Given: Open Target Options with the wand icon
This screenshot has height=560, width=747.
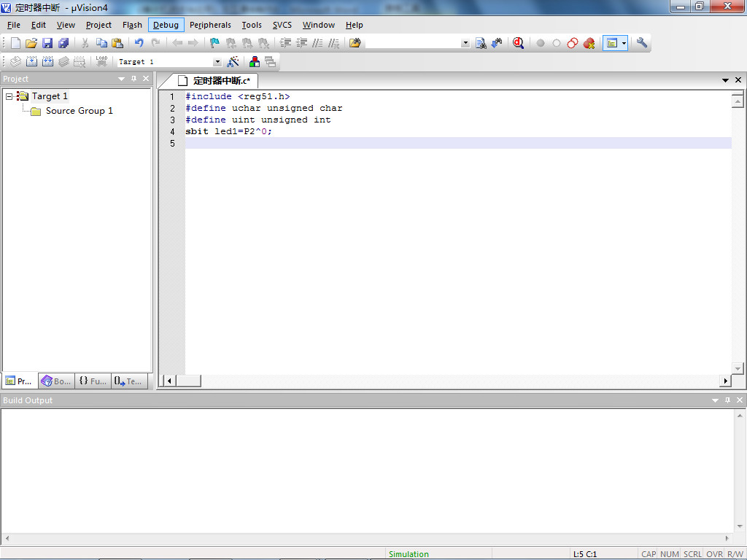Looking at the screenshot, I should tap(233, 61).
